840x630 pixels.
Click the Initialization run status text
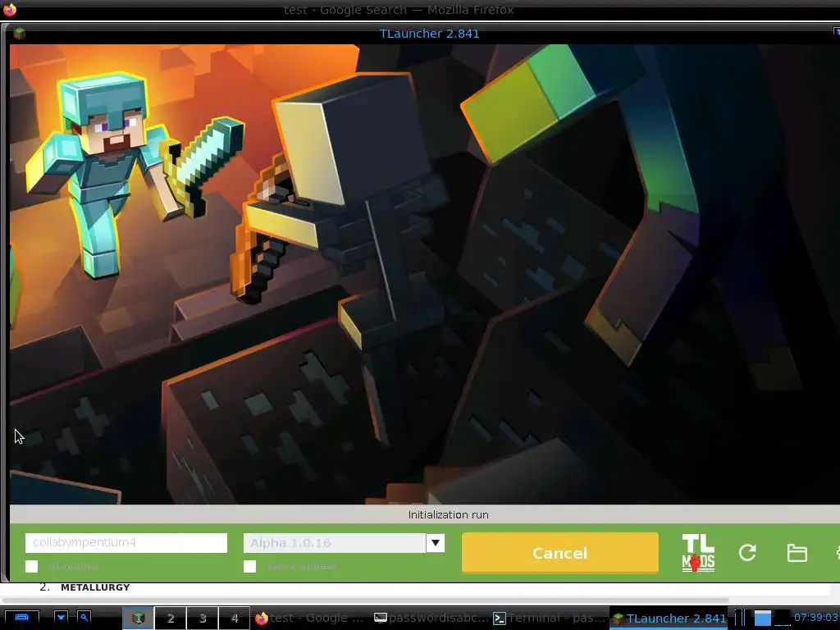(449, 515)
